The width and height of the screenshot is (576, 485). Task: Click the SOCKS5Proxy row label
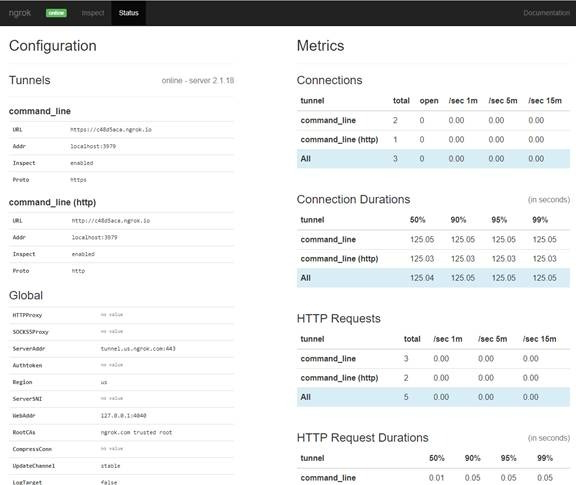[x=30, y=332]
